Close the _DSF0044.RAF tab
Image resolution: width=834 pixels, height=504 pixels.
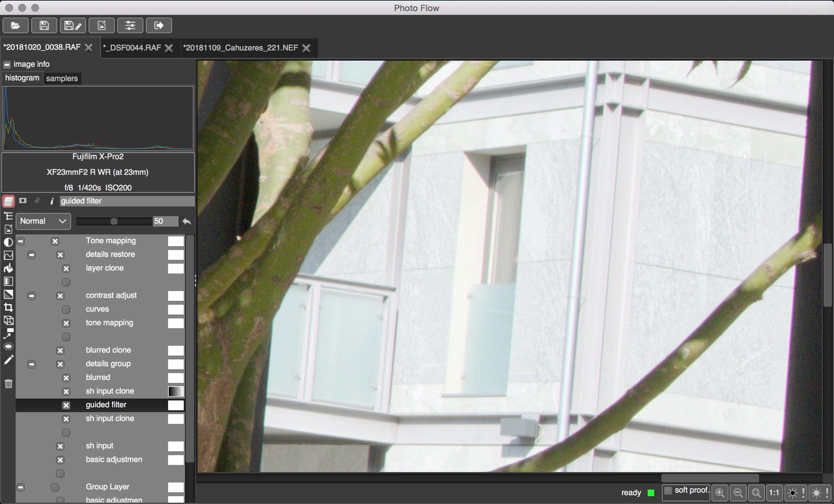[168, 48]
